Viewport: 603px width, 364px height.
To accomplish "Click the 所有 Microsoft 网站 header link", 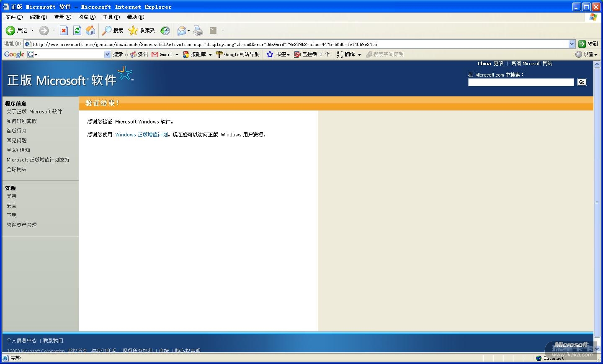I will pyautogui.click(x=532, y=64).
